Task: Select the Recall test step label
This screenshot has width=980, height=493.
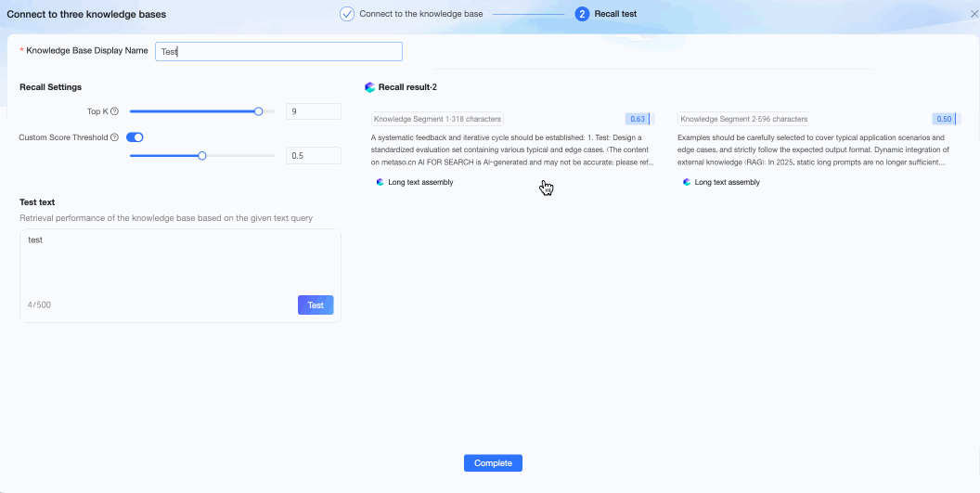Action: (x=615, y=14)
